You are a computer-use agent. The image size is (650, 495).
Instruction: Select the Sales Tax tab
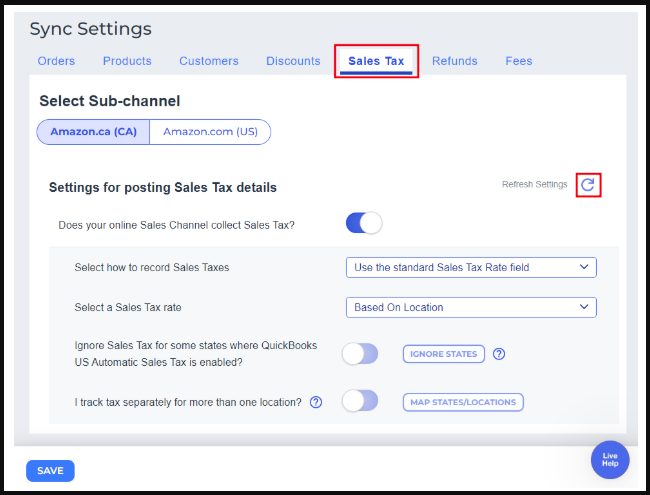[x=376, y=61]
